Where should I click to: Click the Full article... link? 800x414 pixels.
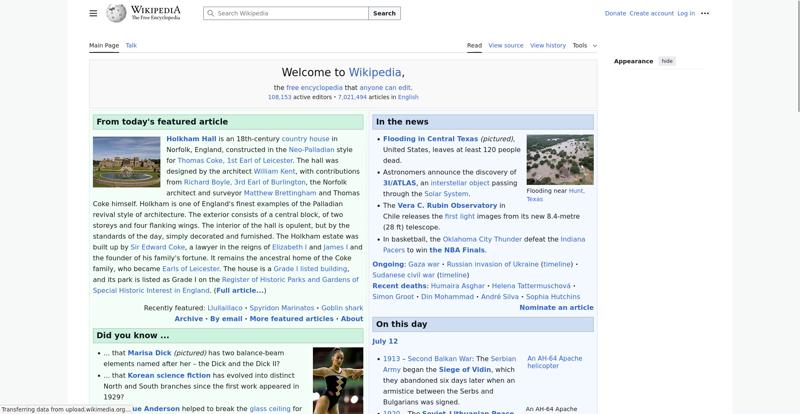click(x=239, y=290)
